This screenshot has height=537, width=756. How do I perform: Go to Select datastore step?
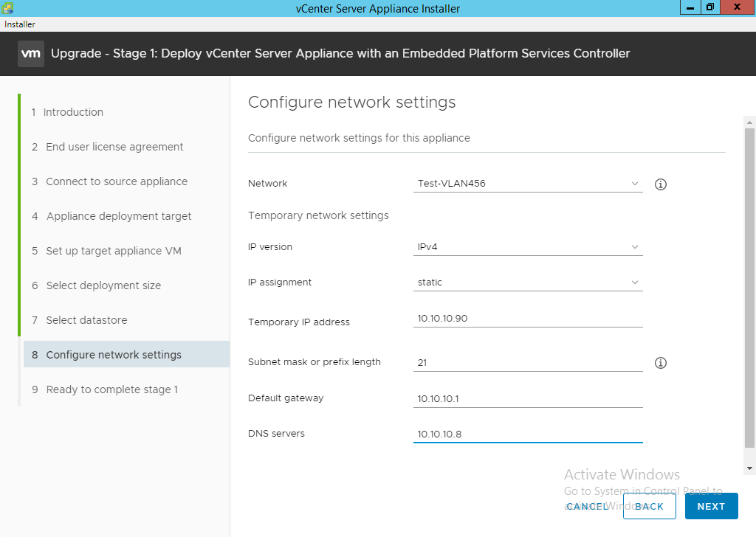(x=80, y=320)
